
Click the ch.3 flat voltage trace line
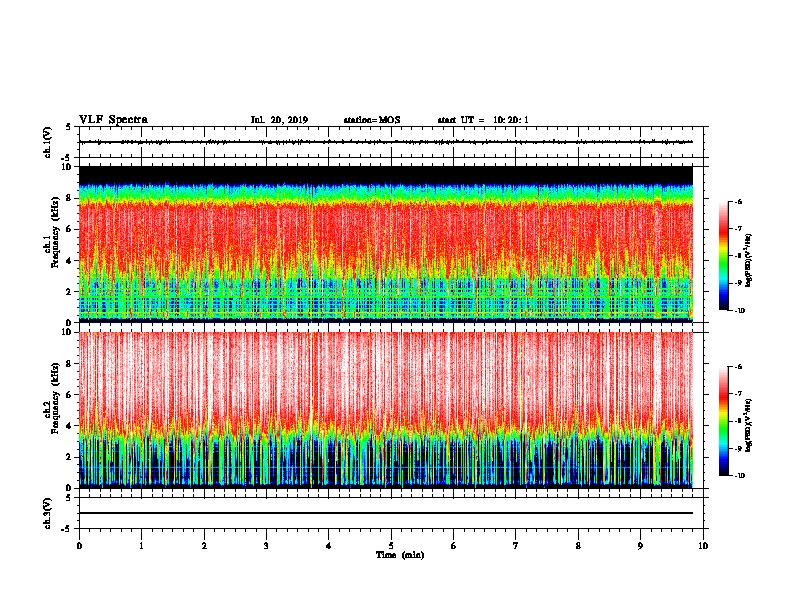[386, 513]
